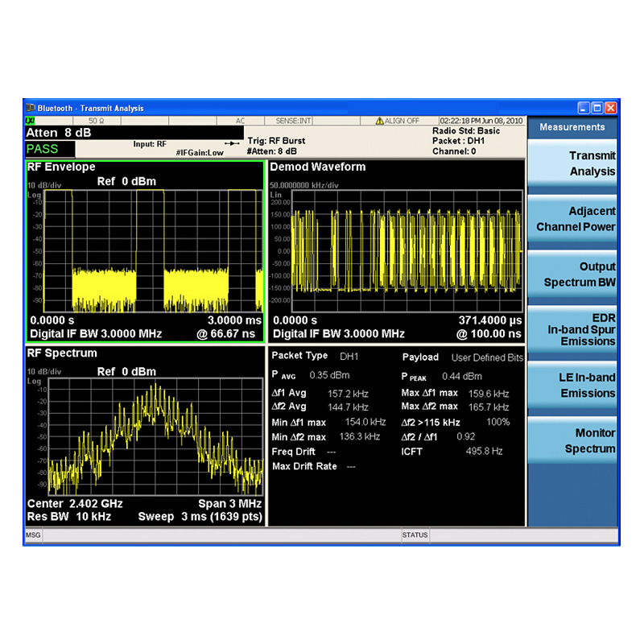Click 'Radio Std: Basic' text
This screenshot has height=644, width=644.
pyautogui.click(x=466, y=130)
